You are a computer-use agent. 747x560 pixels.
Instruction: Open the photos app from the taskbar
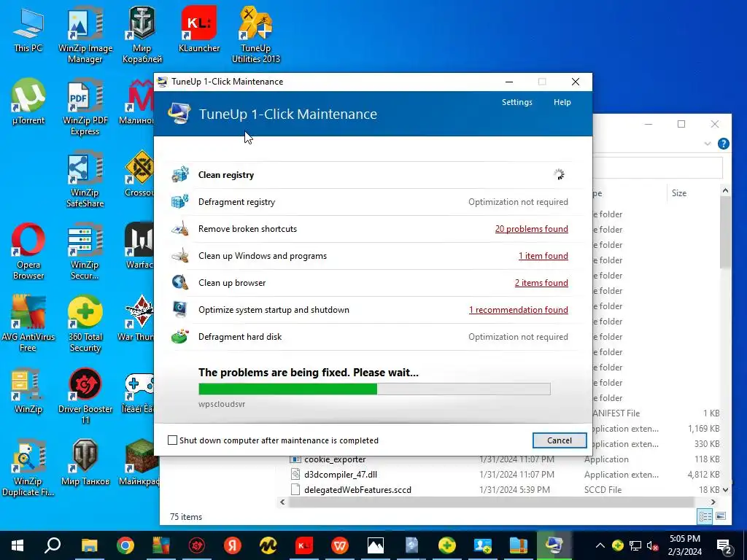point(376,545)
